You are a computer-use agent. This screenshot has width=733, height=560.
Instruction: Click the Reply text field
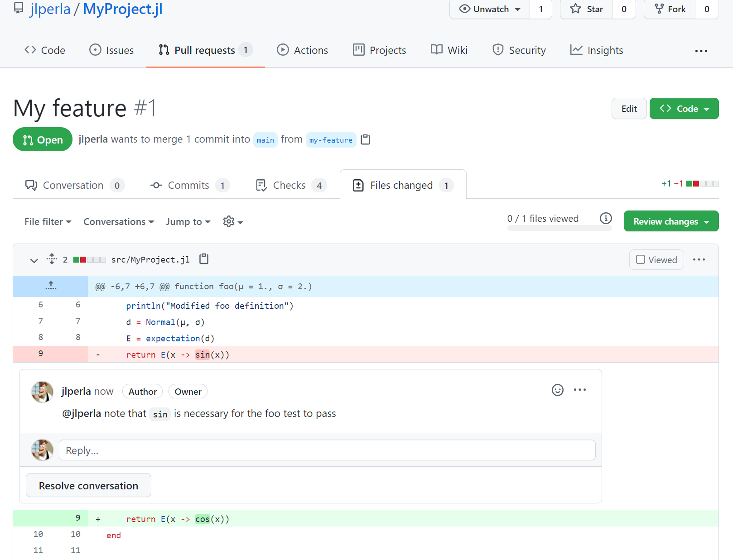327,450
